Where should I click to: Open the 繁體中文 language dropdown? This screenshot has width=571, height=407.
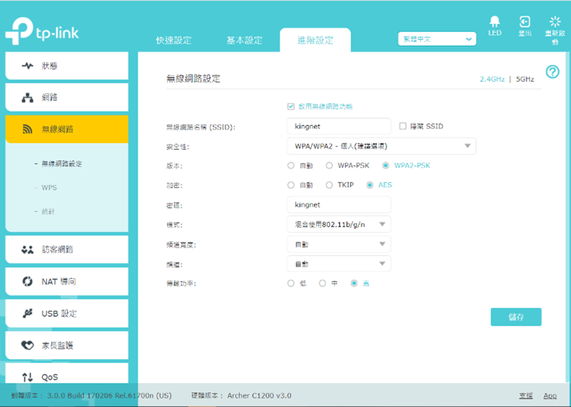(437, 39)
